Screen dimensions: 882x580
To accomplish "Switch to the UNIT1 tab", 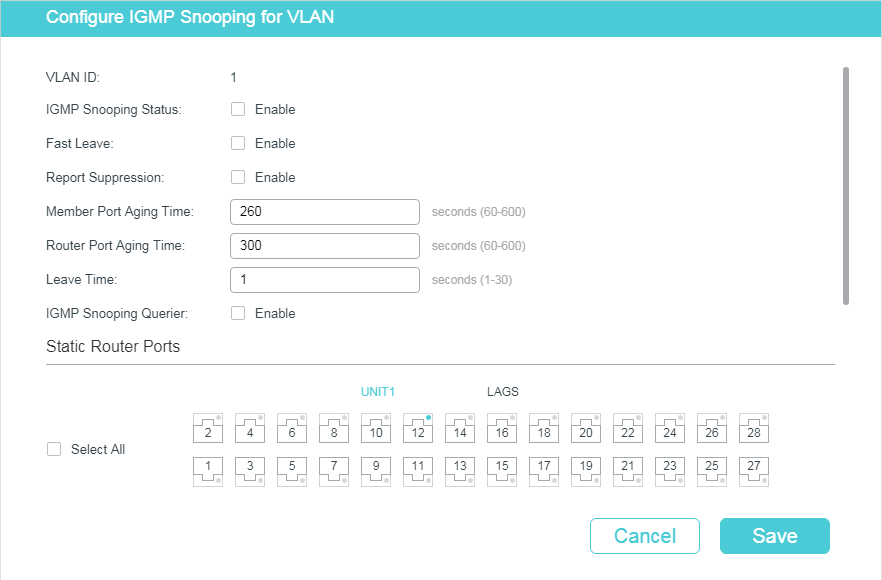I will point(378,392).
